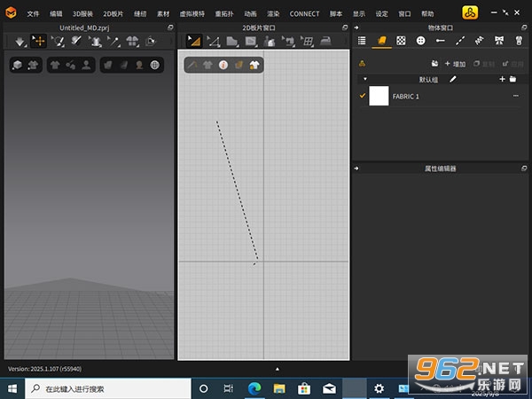Click the 增加 add fabric button

[x=455, y=64]
